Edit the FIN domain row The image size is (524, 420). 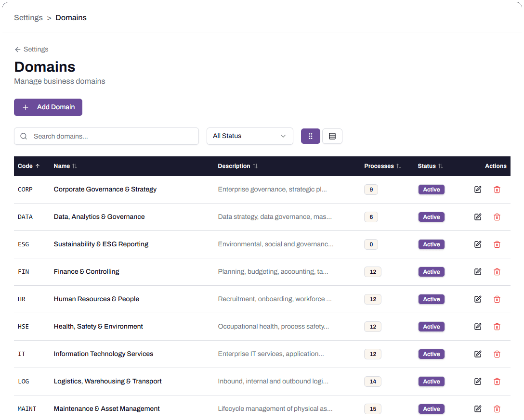click(x=478, y=271)
